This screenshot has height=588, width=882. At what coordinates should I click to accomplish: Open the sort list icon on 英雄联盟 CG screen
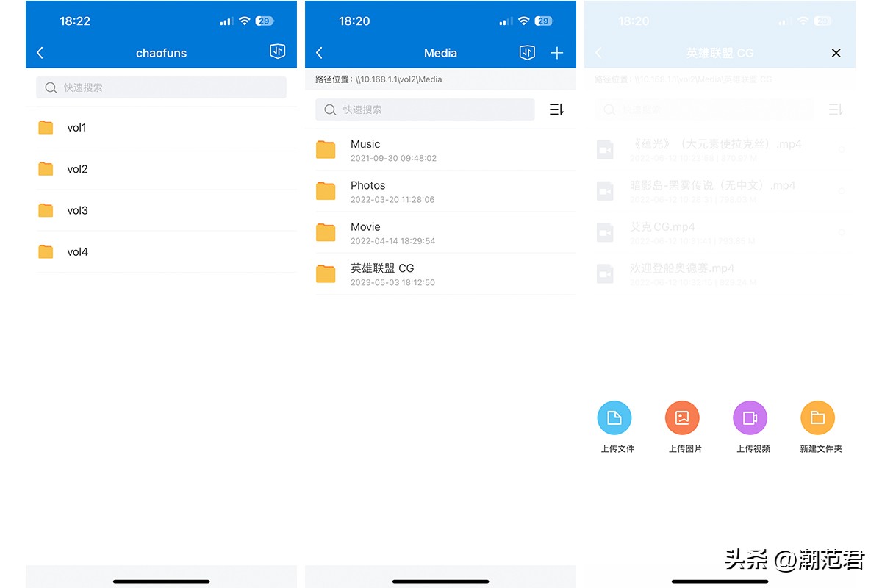coord(835,109)
